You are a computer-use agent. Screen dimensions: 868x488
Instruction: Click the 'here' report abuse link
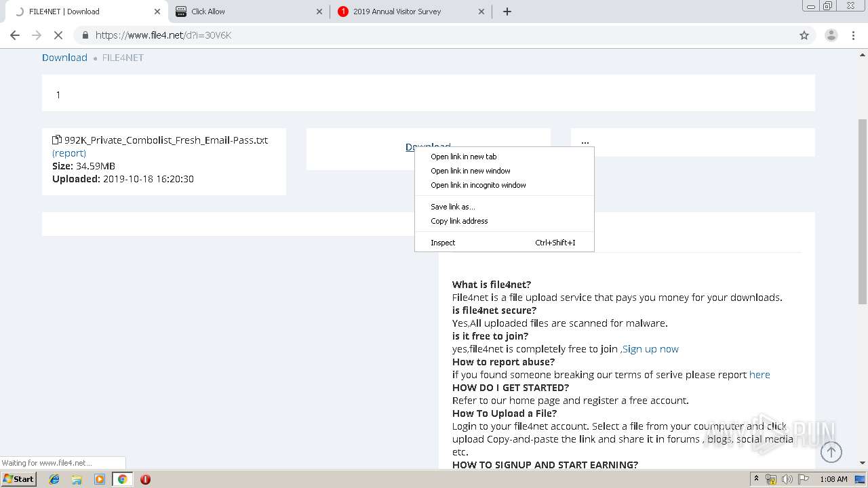pos(759,375)
